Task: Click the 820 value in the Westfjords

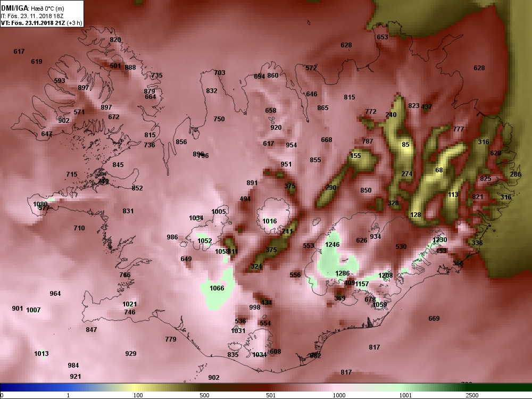Action: pos(115,40)
